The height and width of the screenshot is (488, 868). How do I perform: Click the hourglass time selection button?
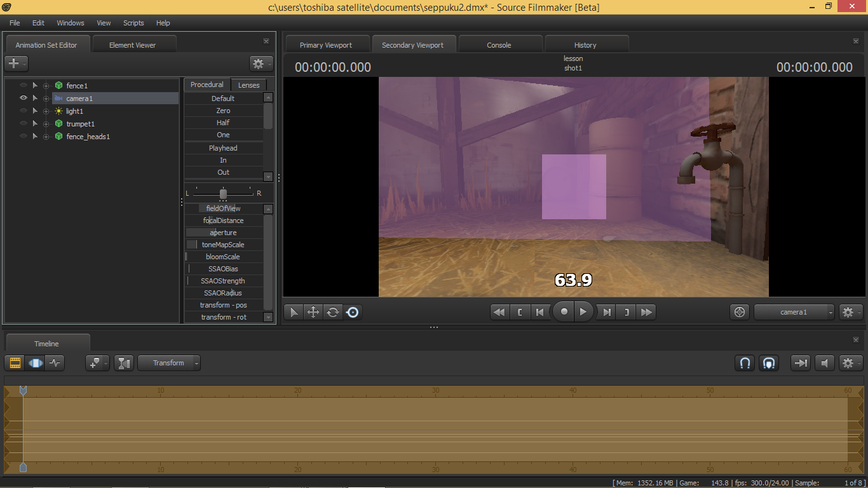click(125, 363)
